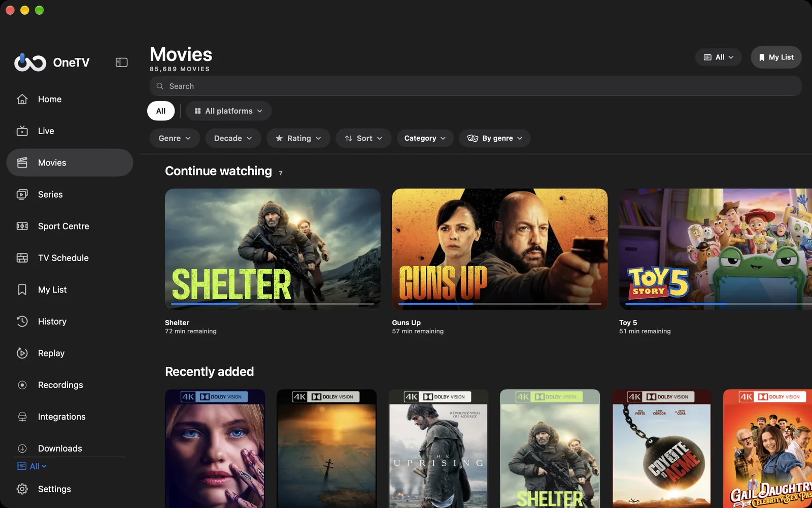
Task: Click the Continue watching heading
Action: [x=218, y=171]
